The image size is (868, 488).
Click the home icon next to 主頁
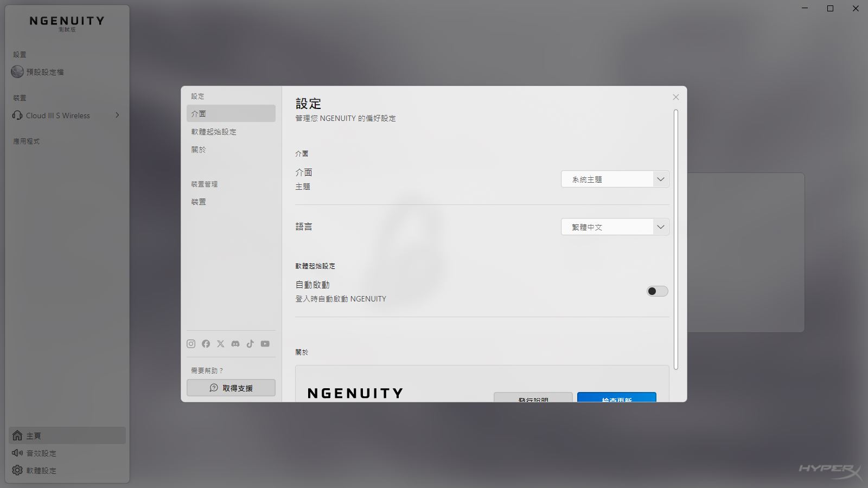point(17,435)
